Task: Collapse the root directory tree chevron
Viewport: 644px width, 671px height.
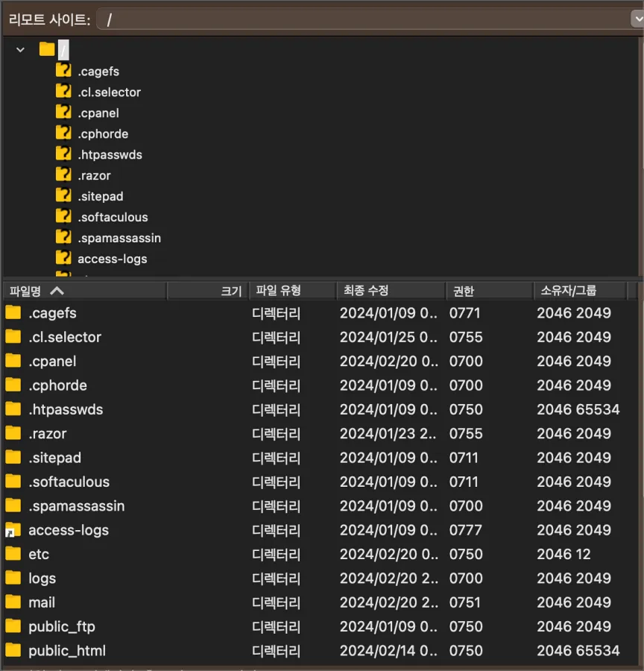Action: [x=20, y=50]
